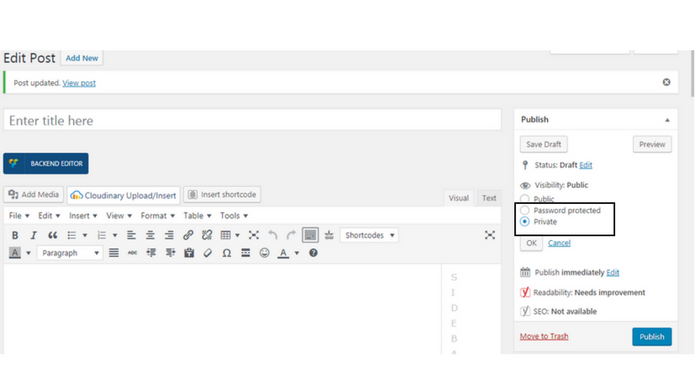The width and height of the screenshot is (695, 391).
Task: Click the blue Publish button
Action: [x=652, y=337]
